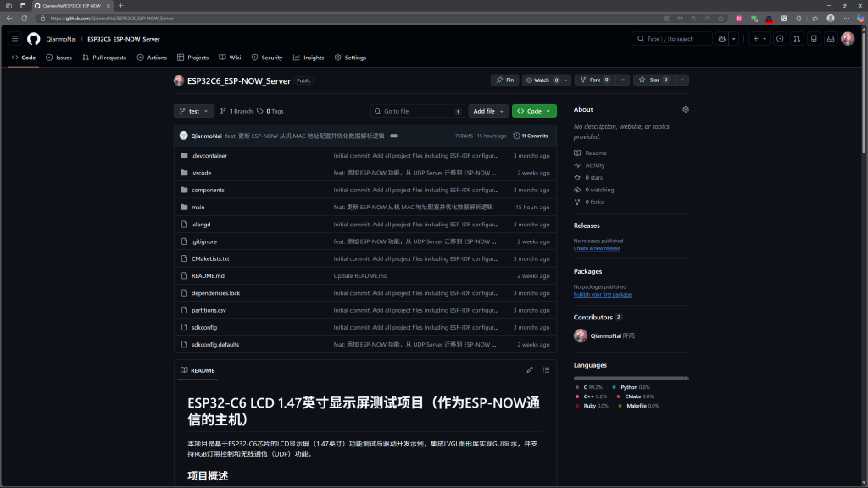This screenshot has height=488, width=868.
Task: Open a new browser tab
Action: click(120, 6)
